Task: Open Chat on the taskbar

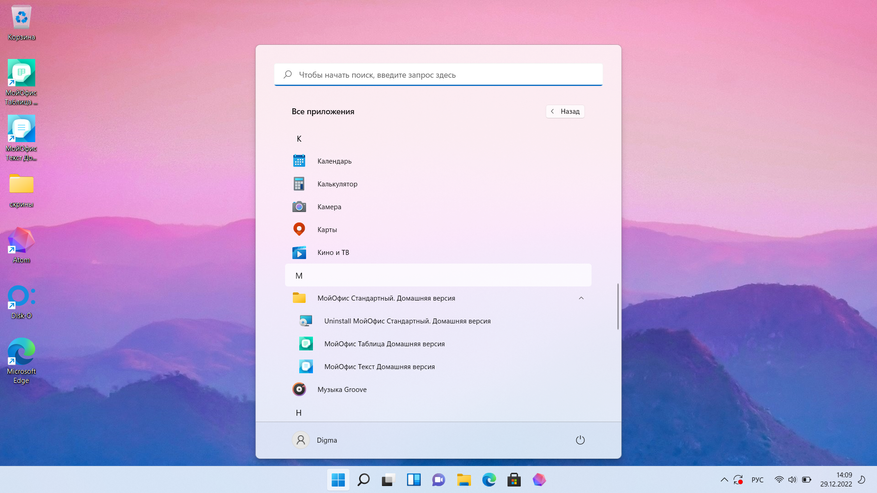Action: tap(438, 480)
